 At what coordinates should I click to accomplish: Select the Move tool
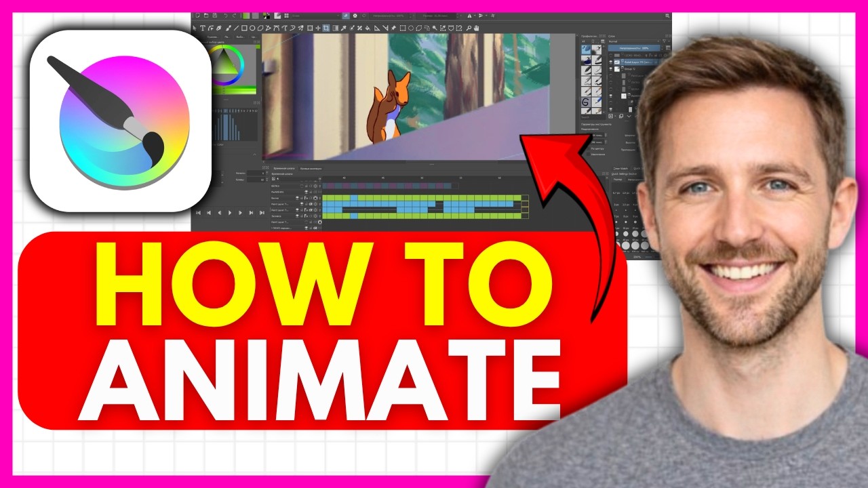(318, 28)
